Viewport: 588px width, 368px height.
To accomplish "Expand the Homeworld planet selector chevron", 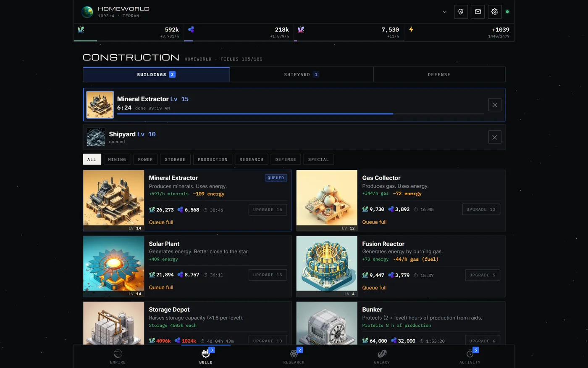I will pyautogui.click(x=444, y=12).
